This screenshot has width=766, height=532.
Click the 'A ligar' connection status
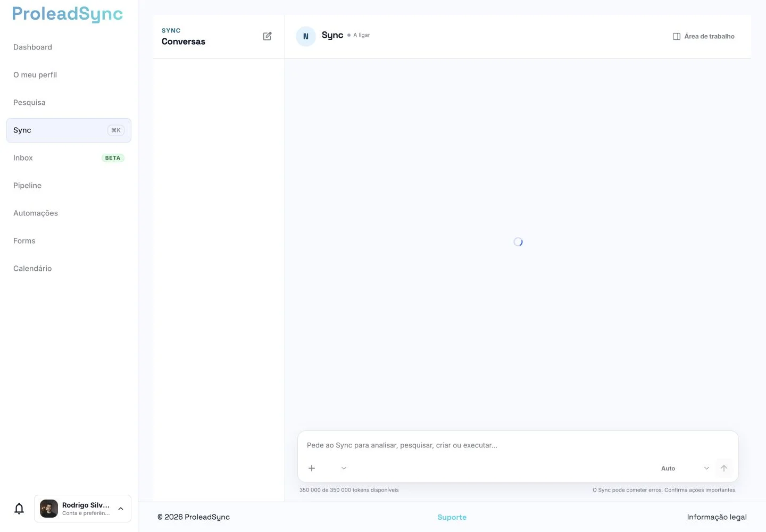[x=359, y=35]
